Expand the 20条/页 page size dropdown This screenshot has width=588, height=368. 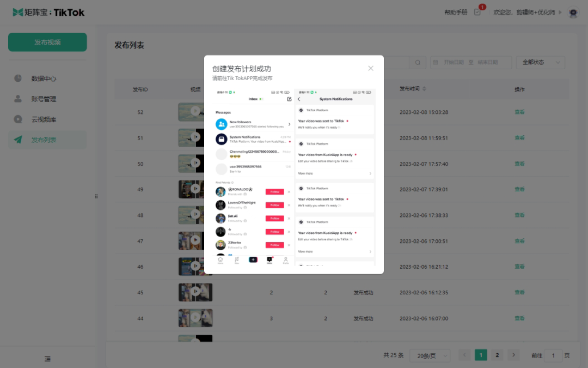[x=430, y=355]
